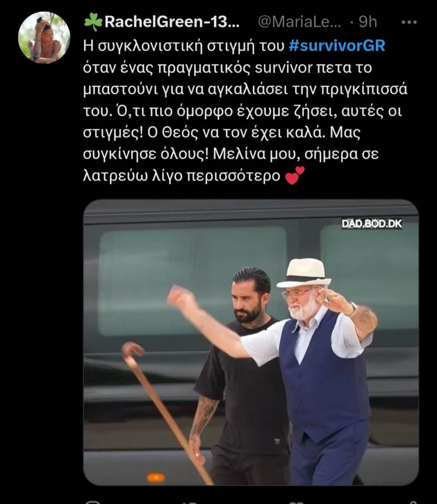Viewport: 437px width, 504px height.
Task: Tap the like heart icon below the photo
Action: [x=296, y=503]
